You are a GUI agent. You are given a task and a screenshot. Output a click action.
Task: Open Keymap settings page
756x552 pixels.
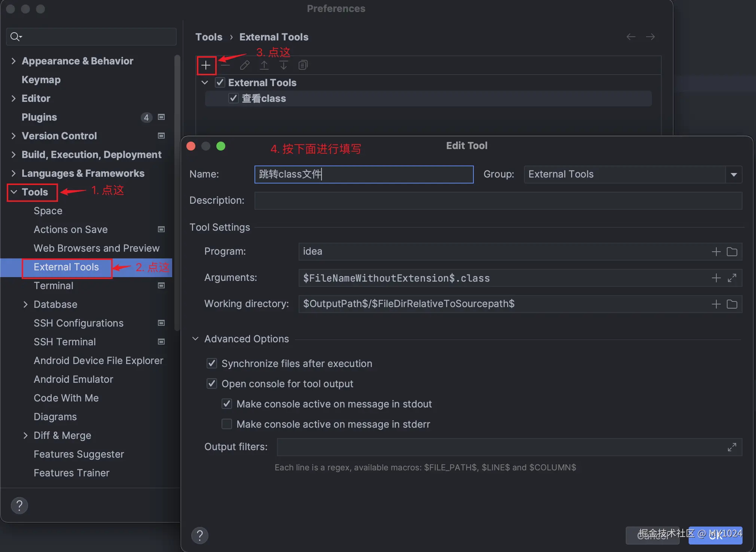click(41, 80)
